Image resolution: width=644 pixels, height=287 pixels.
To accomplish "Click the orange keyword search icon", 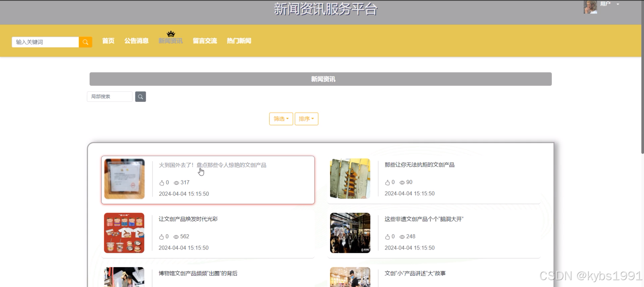I will point(85,42).
